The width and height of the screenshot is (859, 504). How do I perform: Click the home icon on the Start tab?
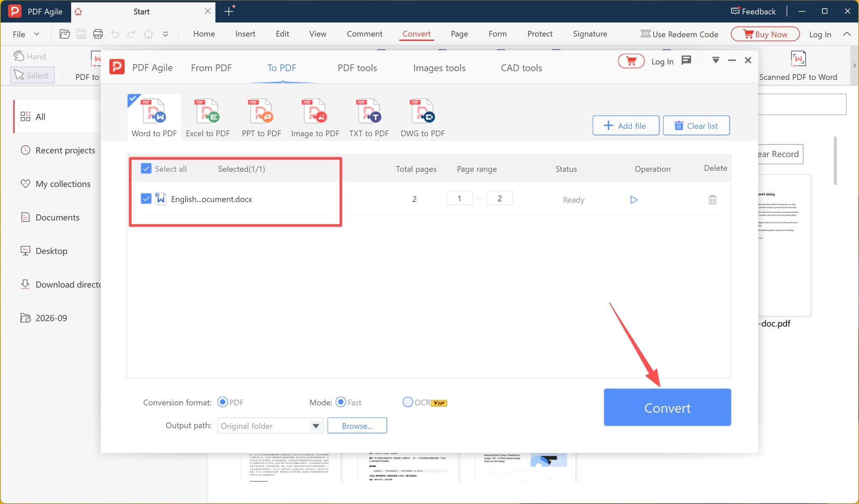tap(78, 12)
